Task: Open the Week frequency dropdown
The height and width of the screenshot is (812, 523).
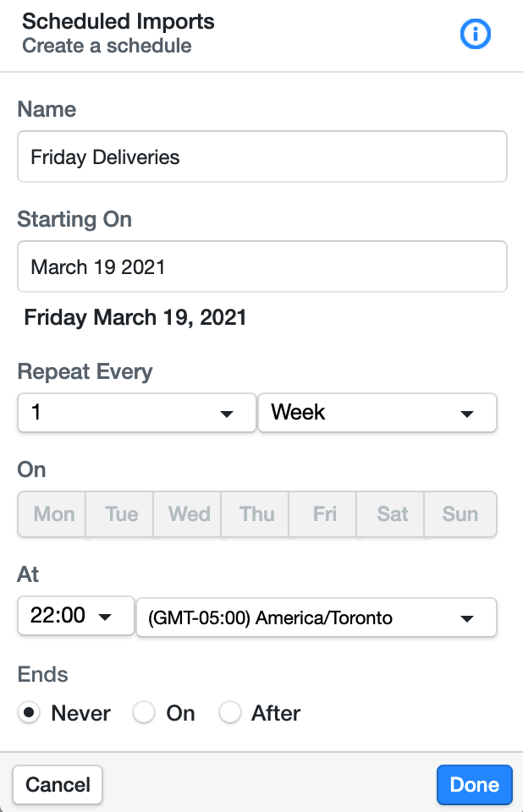Action: coord(377,413)
